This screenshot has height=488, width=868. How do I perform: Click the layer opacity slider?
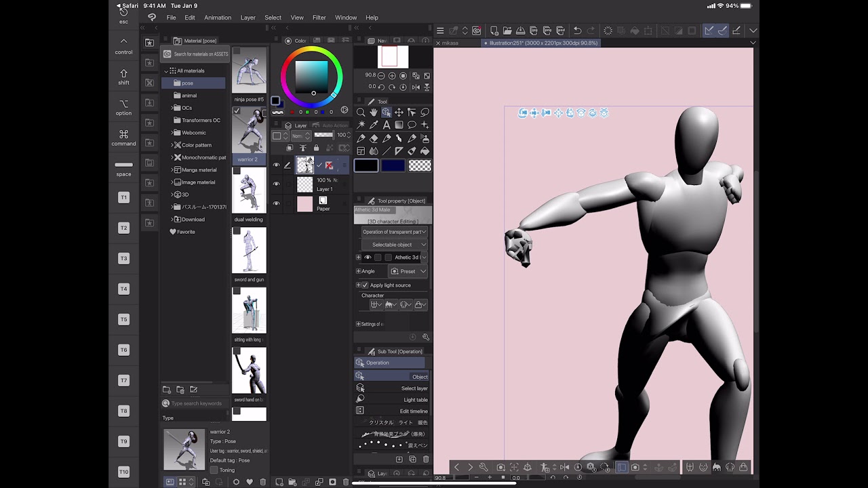(x=324, y=135)
